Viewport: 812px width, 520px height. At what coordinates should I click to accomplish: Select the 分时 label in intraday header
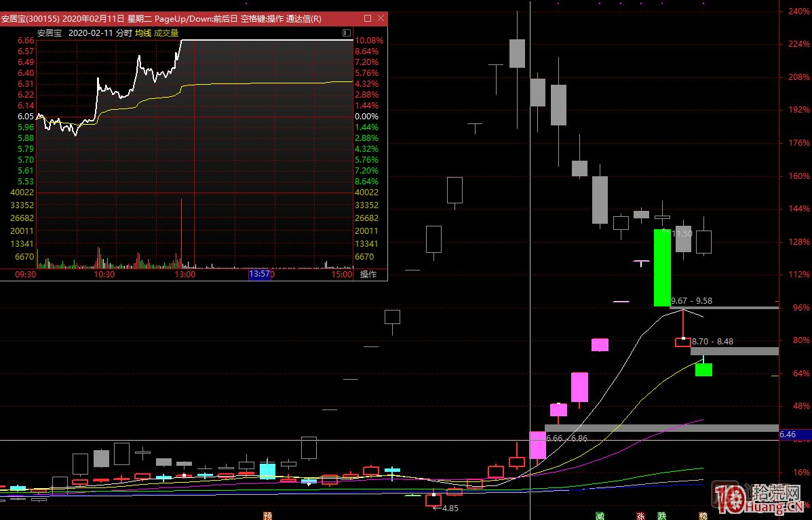[123, 33]
